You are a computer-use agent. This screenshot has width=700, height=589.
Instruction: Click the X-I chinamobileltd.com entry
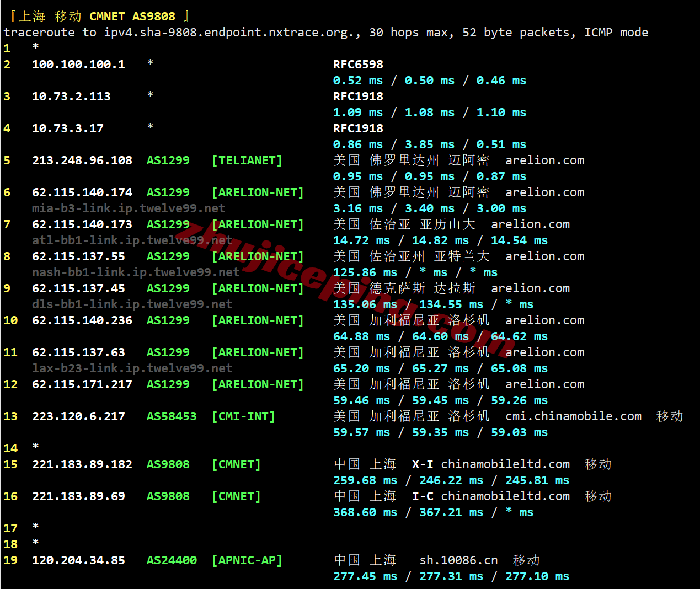pyautogui.click(x=491, y=464)
